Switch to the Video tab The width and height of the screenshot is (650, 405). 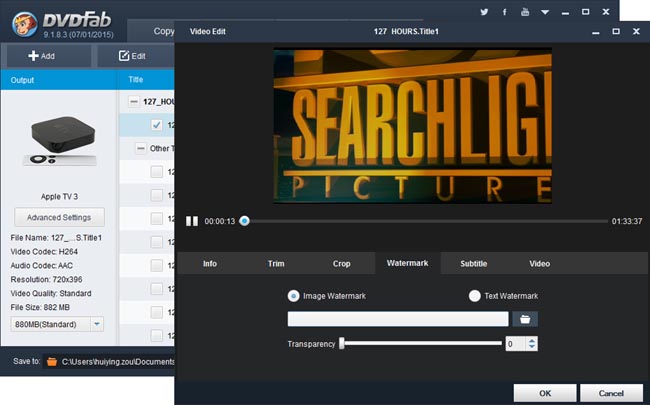click(539, 264)
